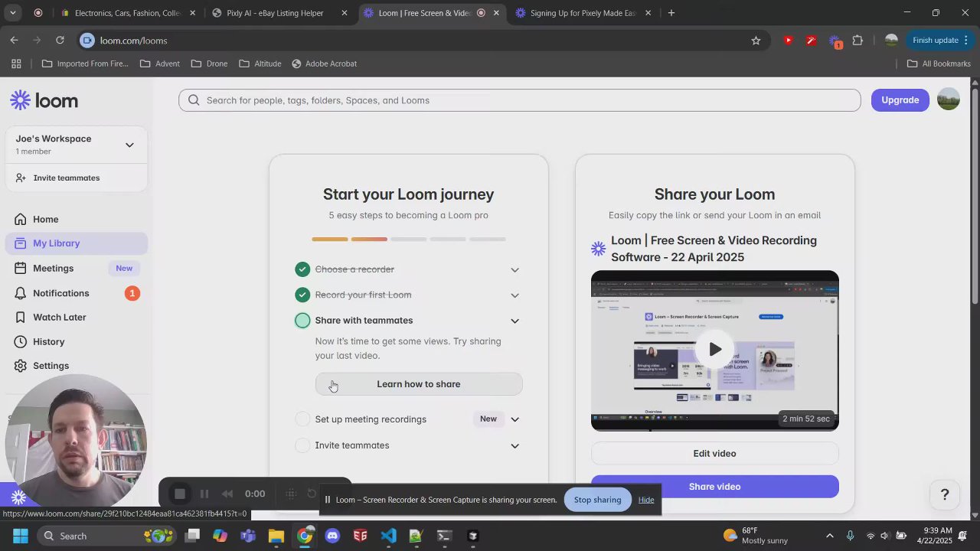Switch to Signing Up for Pixely tab
This screenshot has height=551, width=980.
[x=584, y=13]
